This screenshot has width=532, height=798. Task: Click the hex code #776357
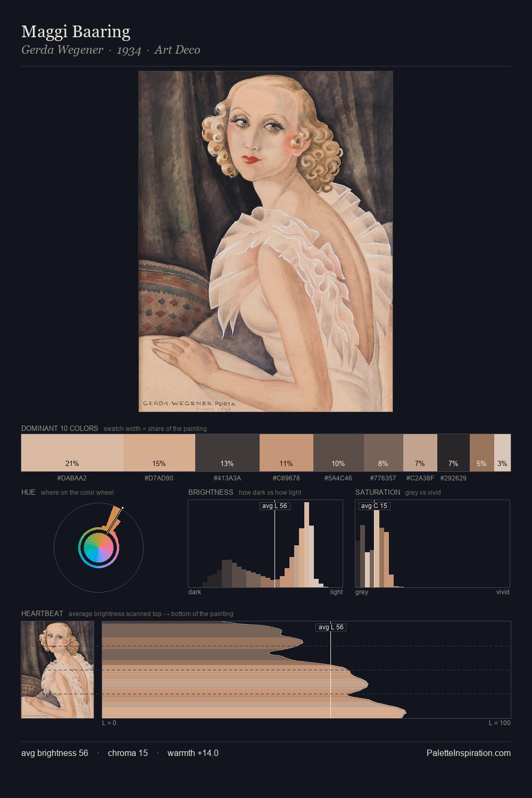383,478
